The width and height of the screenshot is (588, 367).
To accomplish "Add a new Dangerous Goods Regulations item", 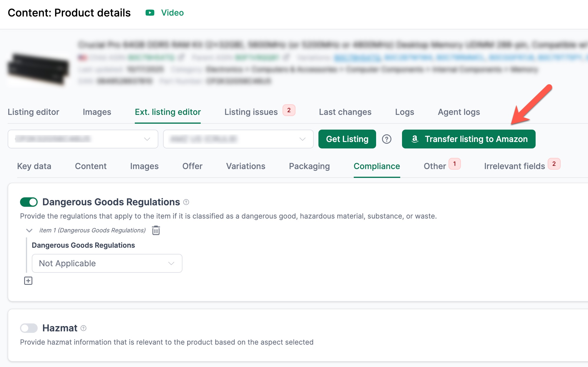I will click(x=28, y=281).
